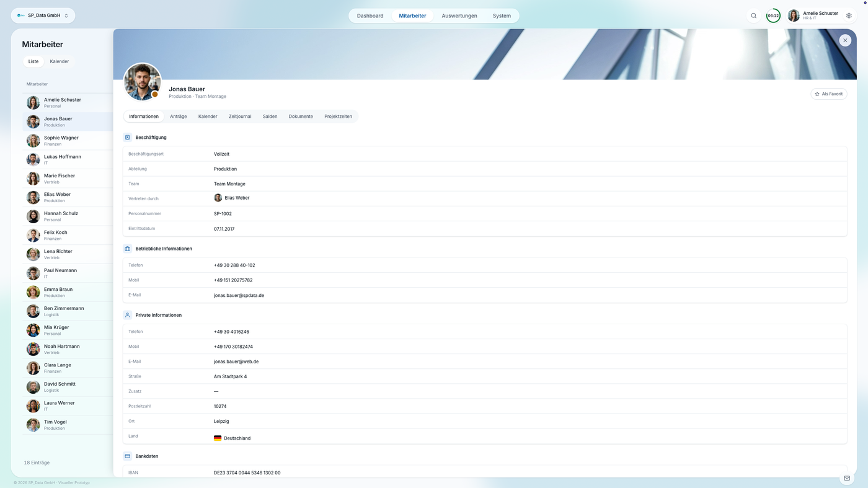Click the Personalnummer value SP-1002

coord(223,214)
